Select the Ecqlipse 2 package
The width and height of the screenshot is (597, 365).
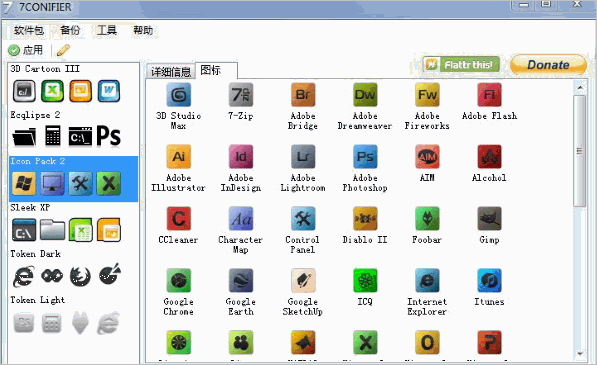point(73,132)
